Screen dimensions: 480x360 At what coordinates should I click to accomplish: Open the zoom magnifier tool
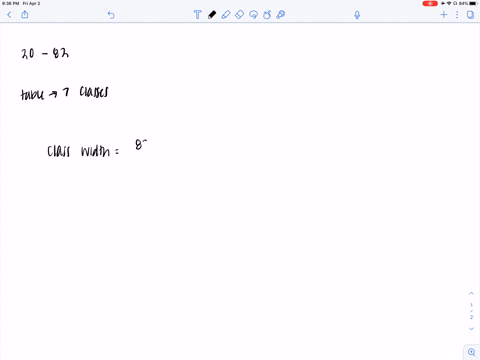pos(472,352)
